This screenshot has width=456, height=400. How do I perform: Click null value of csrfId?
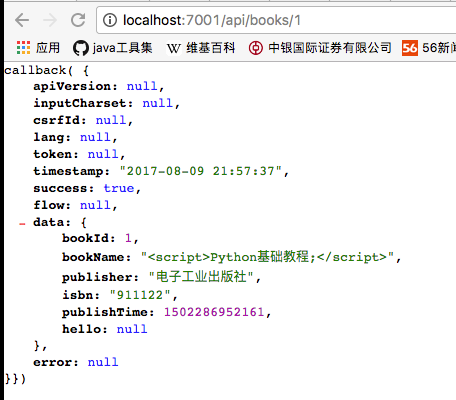111,120
